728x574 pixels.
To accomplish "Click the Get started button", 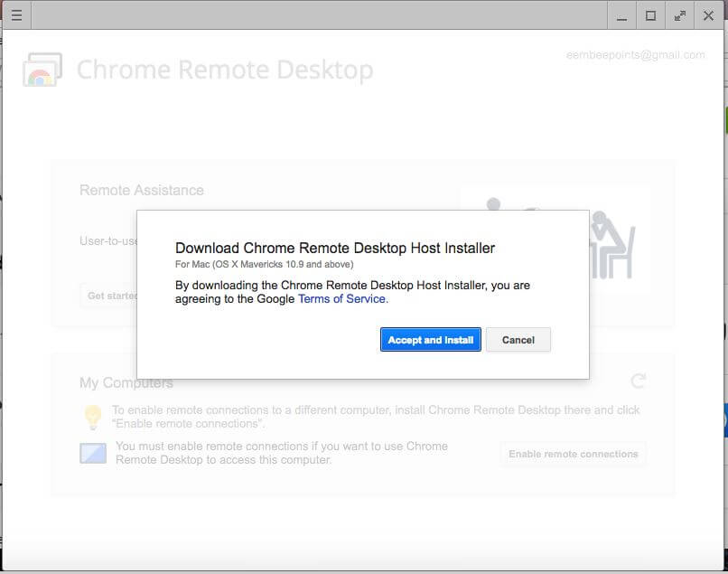I will pos(109,296).
